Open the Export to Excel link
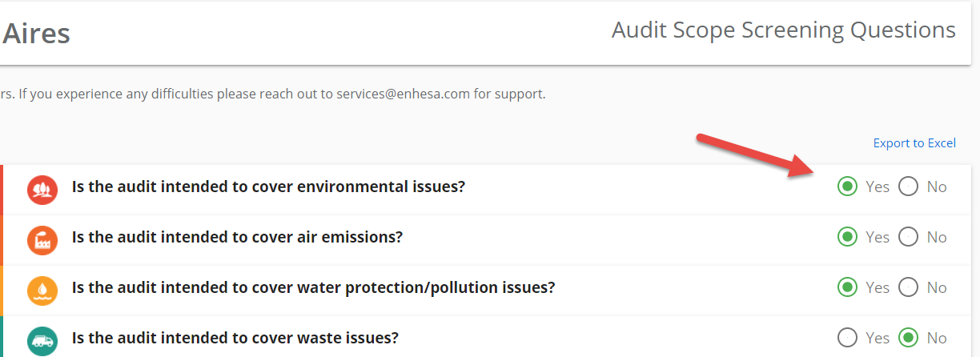Viewport: 980px width, 357px height. point(914,143)
